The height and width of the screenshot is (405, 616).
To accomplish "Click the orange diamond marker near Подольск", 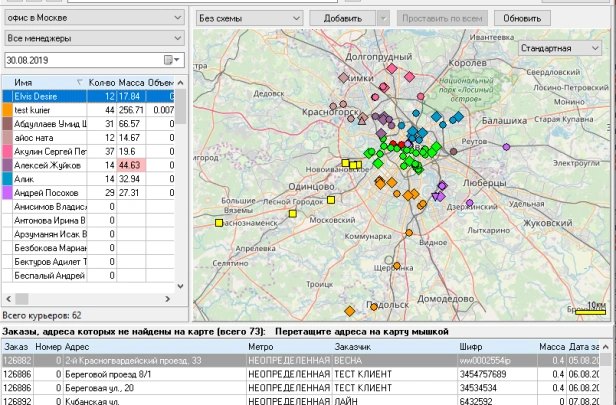I will pyautogui.click(x=350, y=312).
